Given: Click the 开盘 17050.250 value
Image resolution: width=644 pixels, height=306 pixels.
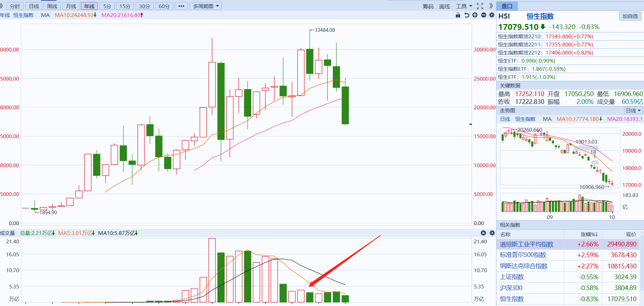Looking at the screenshot, I should tap(579, 94).
